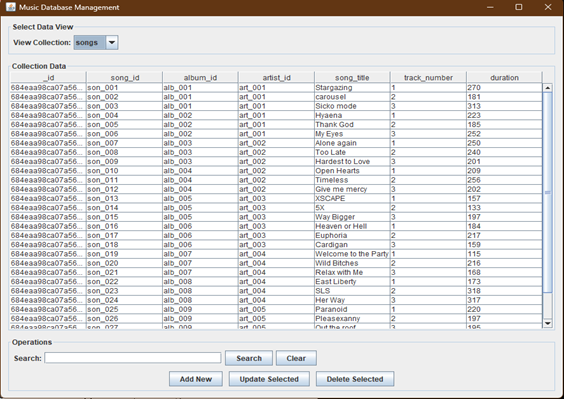Click Update Selected button
564x399 pixels.
pos(269,379)
